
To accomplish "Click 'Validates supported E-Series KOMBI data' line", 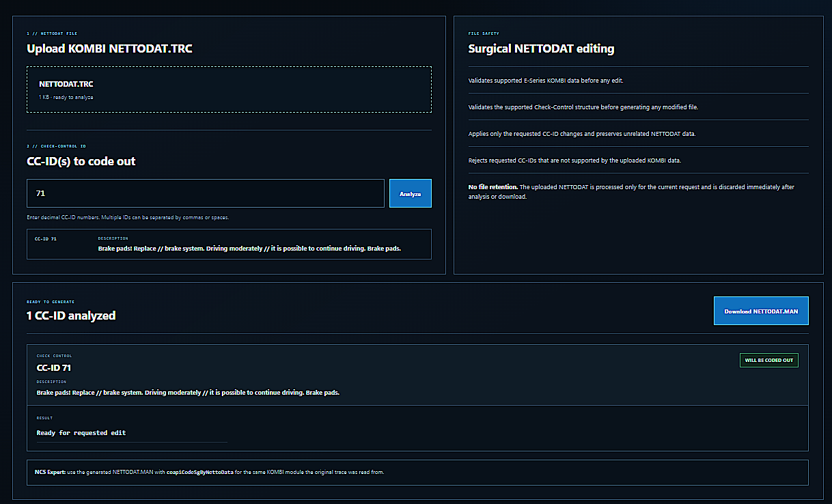I will click(x=546, y=80).
